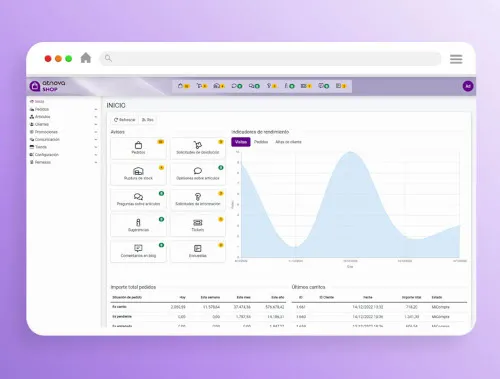Open the Opiniones sobre artículos card
Image resolution: width=500 pixels, height=379 pixels.
198,174
